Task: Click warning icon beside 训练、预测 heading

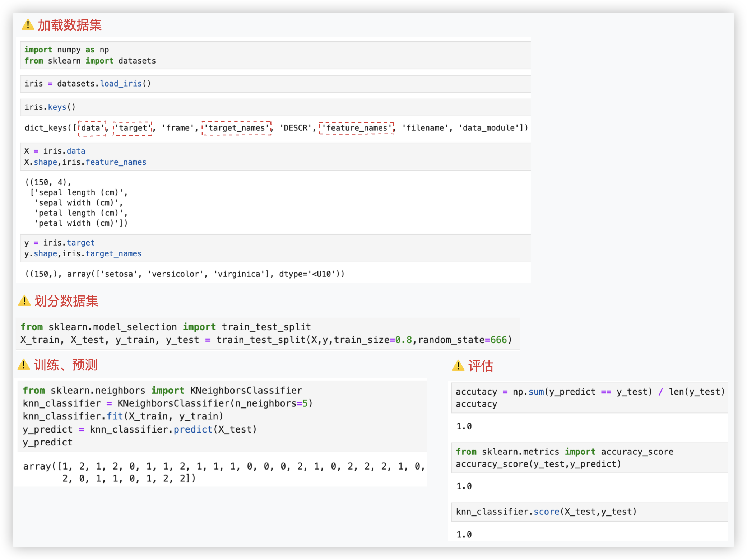Action: click(x=24, y=365)
